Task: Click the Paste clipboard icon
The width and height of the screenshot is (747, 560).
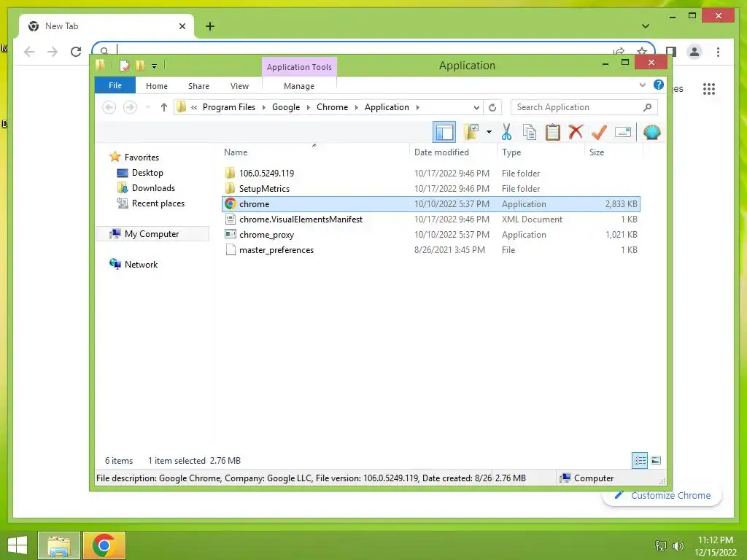Action: (553, 132)
